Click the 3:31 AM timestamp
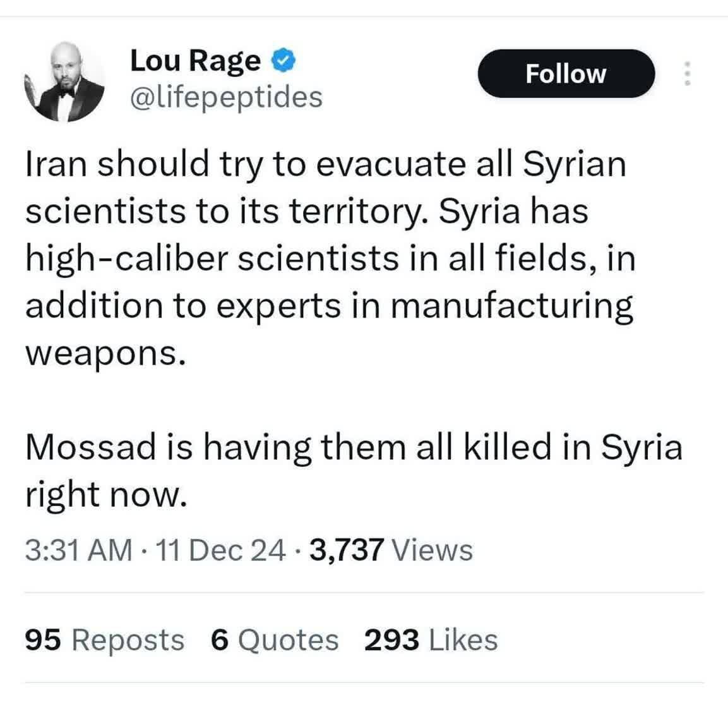728x705 pixels. [80, 549]
